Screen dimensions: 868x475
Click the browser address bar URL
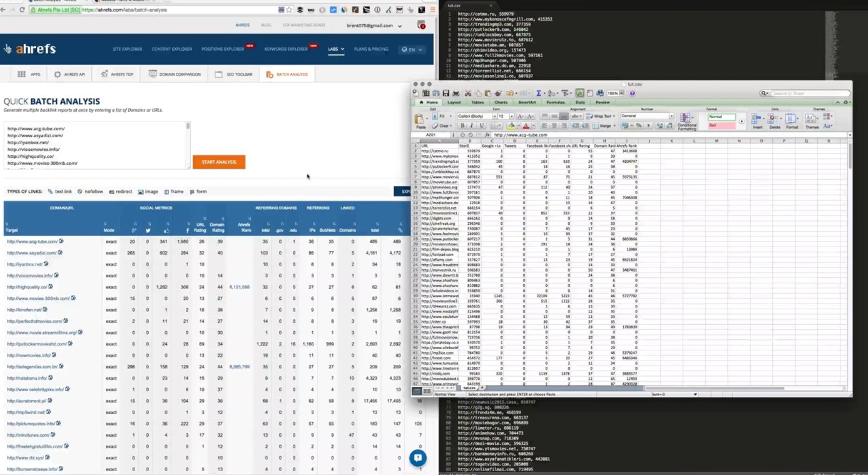pyautogui.click(x=124, y=10)
